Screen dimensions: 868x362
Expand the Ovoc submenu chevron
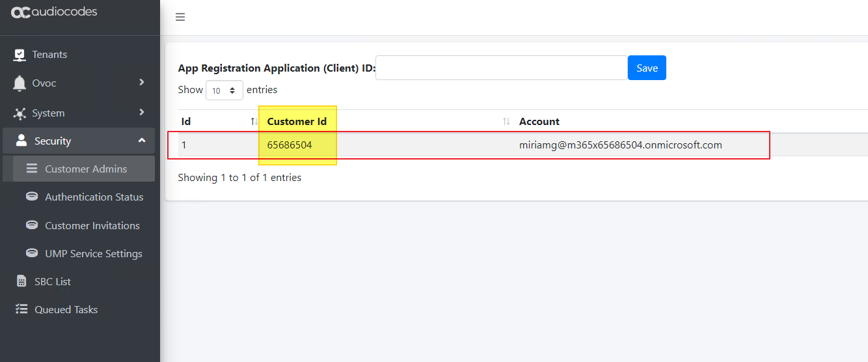coord(141,82)
